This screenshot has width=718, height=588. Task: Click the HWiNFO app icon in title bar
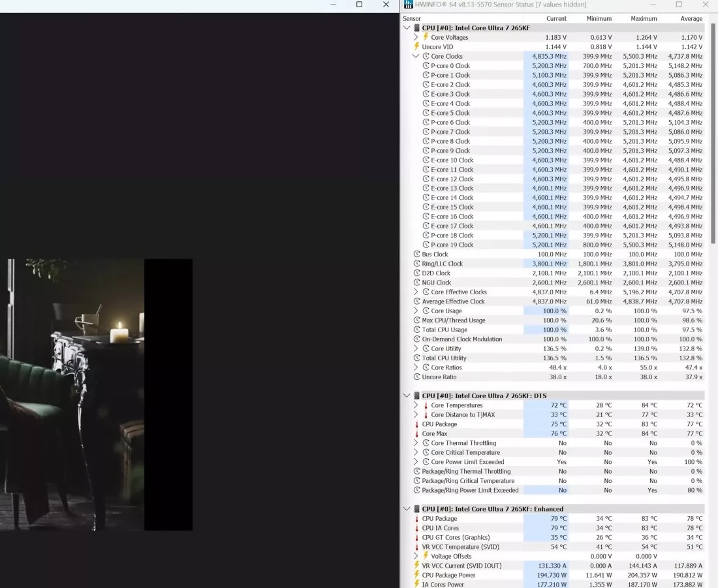(409, 5)
